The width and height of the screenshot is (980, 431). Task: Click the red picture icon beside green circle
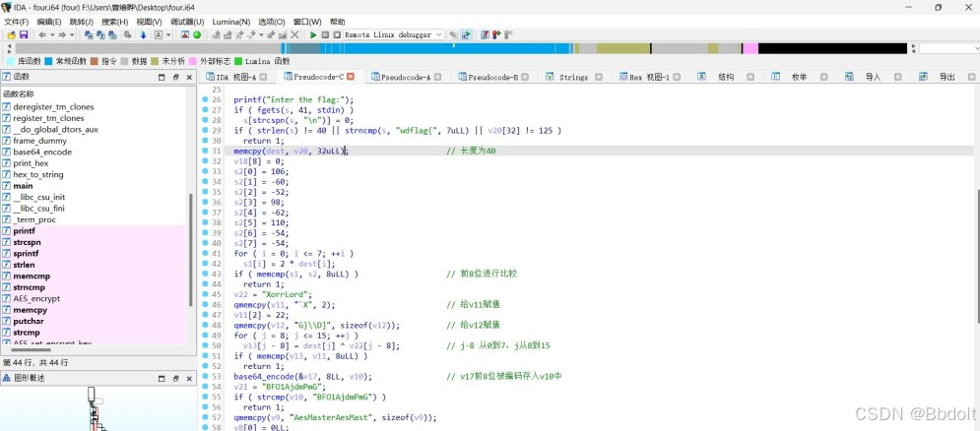(x=185, y=35)
